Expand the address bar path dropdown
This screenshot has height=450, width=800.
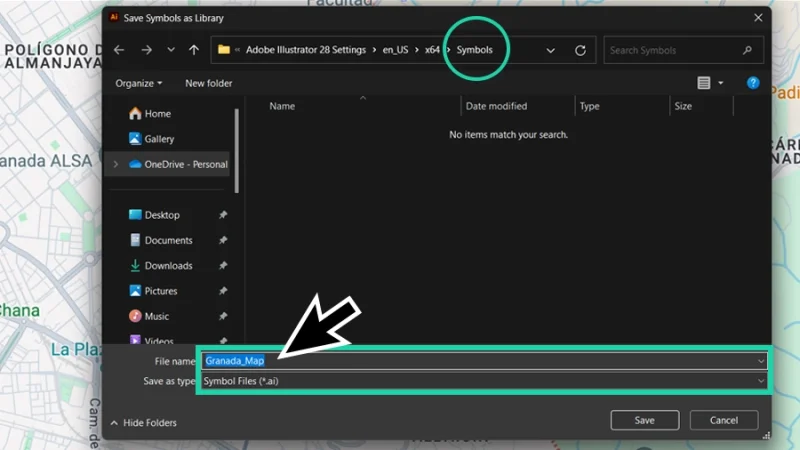click(x=551, y=50)
